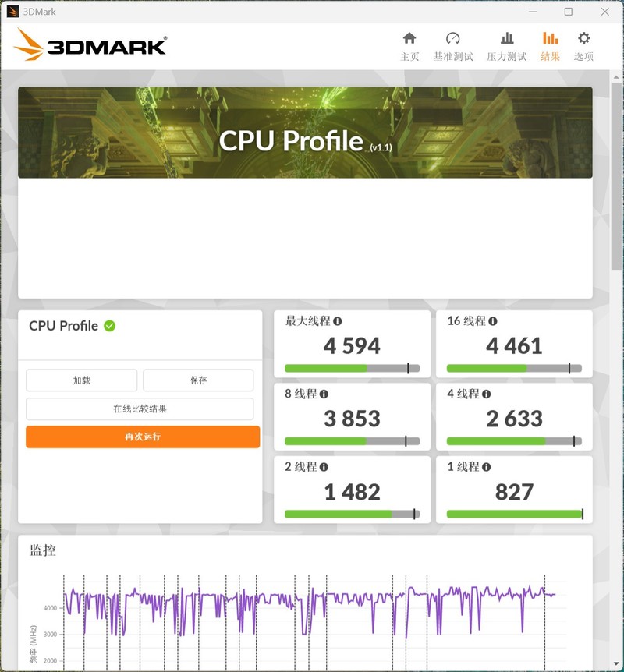Click the CPU Profile banner image
624x672 pixels.
305,133
